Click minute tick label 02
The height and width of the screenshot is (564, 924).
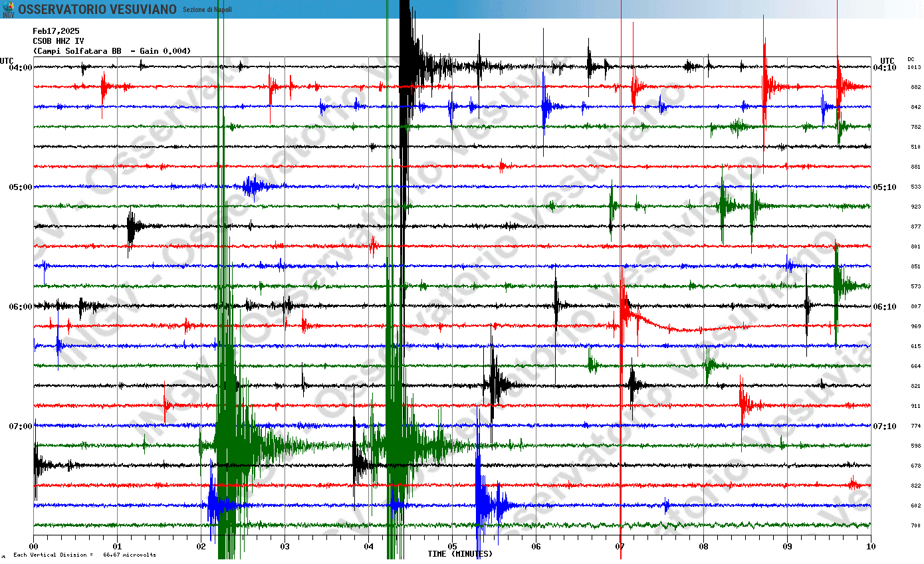click(x=201, y=547)
